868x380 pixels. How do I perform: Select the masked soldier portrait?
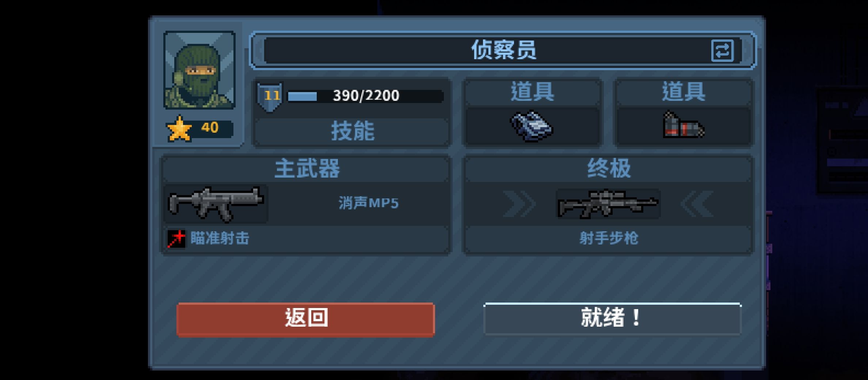click(x=199, y=70)
